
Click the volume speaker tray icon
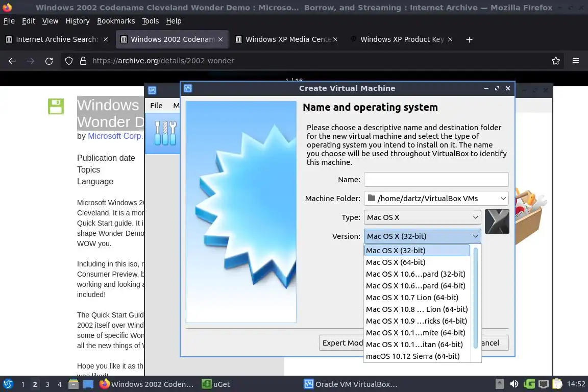point(514,384)
